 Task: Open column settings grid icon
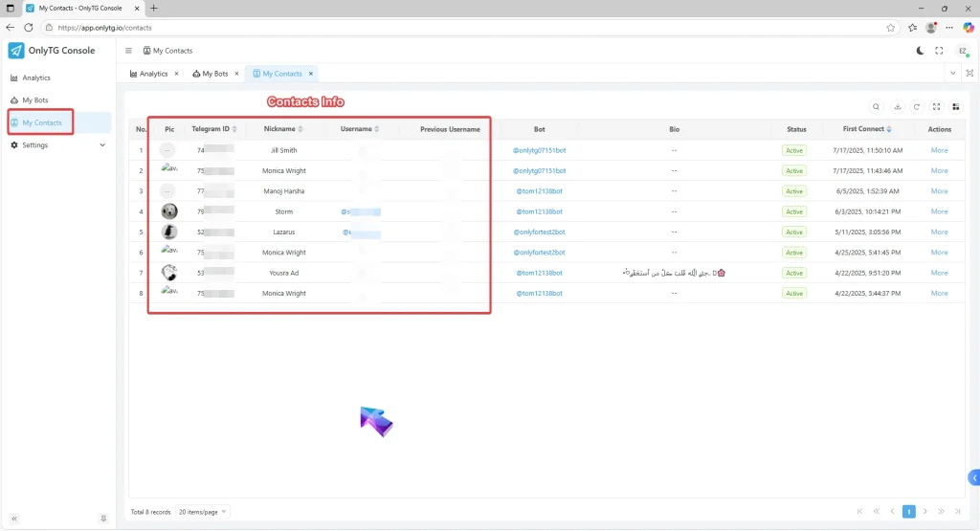coord(956,107)
